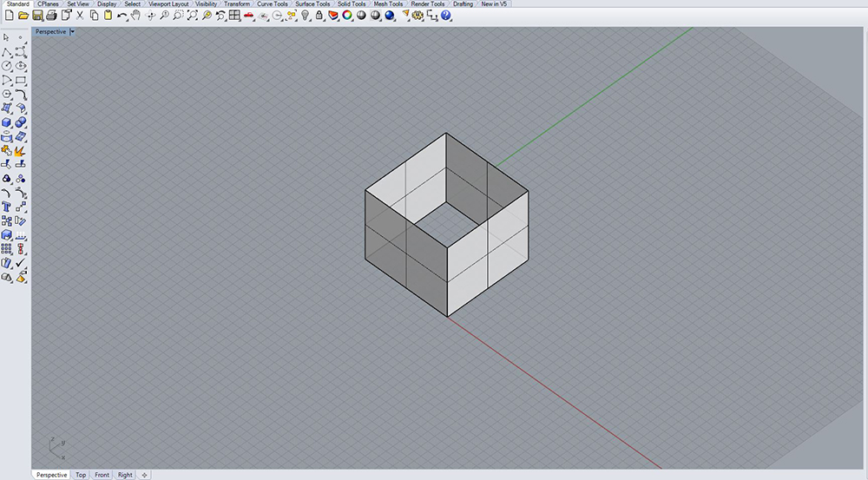The height and width of the screenshot is (480, 868).
Task: Open Options using the gear icon
Action: [418, 16]
